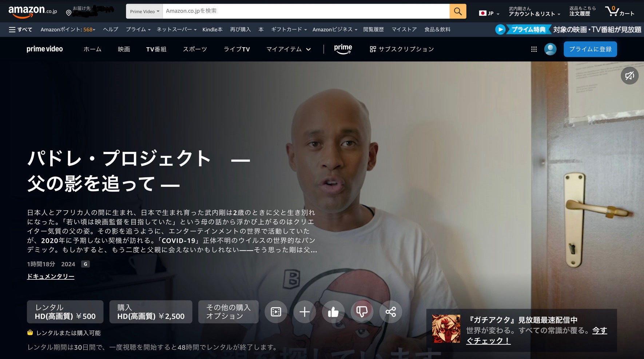Unmute the trailer with the speaker icon

coord(629,76)
